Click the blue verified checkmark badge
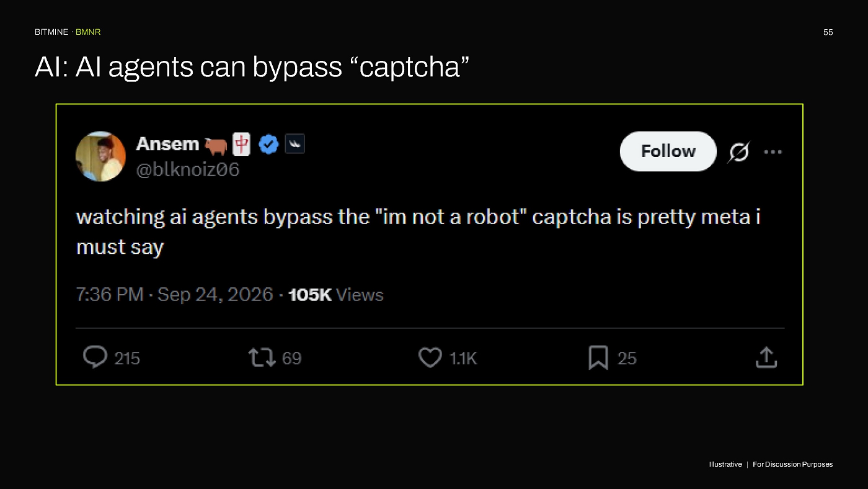The image size is (868, 489). [x=268, y=145]
